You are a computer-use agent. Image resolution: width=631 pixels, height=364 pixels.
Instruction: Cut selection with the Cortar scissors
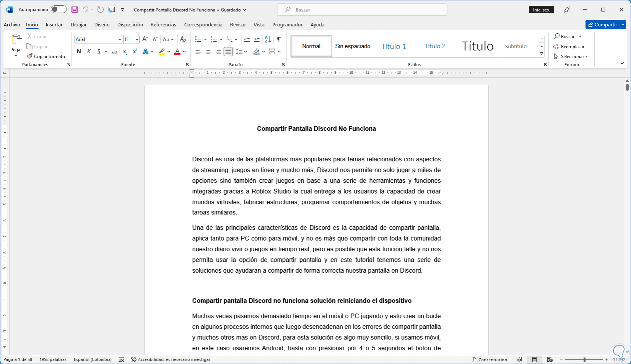(37, 37)
